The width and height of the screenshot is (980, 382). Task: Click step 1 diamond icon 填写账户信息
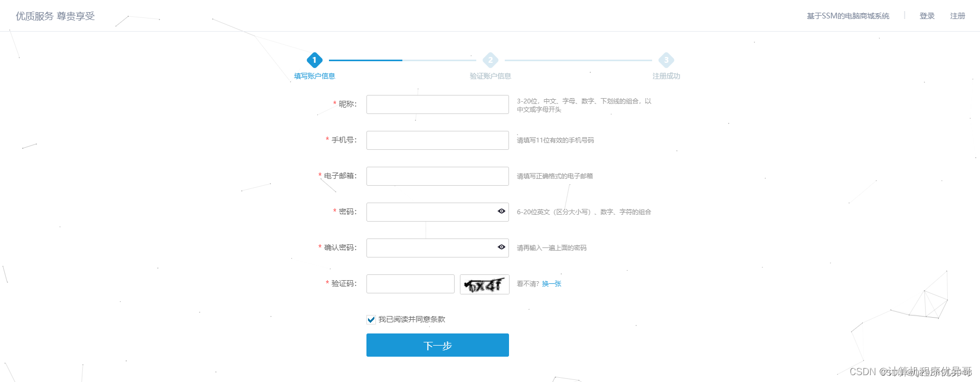point(315,60)
